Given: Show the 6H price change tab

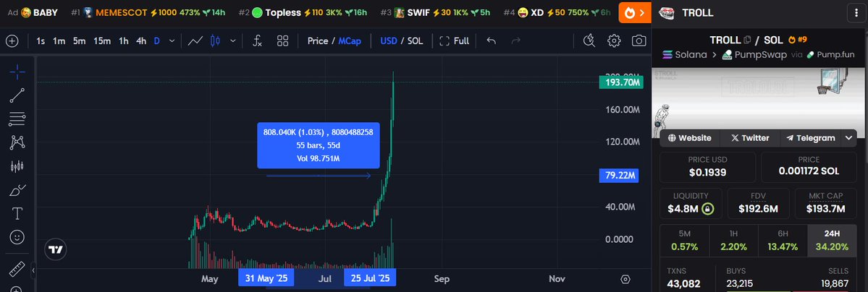Looking at the screenshot, I should pyautogui.click(x=783, y=241).
